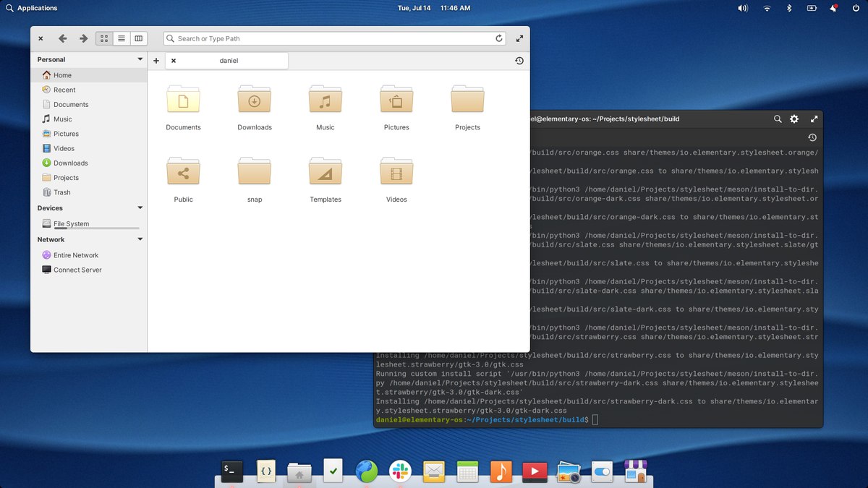Image resolution: width=868 pixels, height=488 pixels.
Task: Open System Settings from the dock
Action: coord(602,471)
